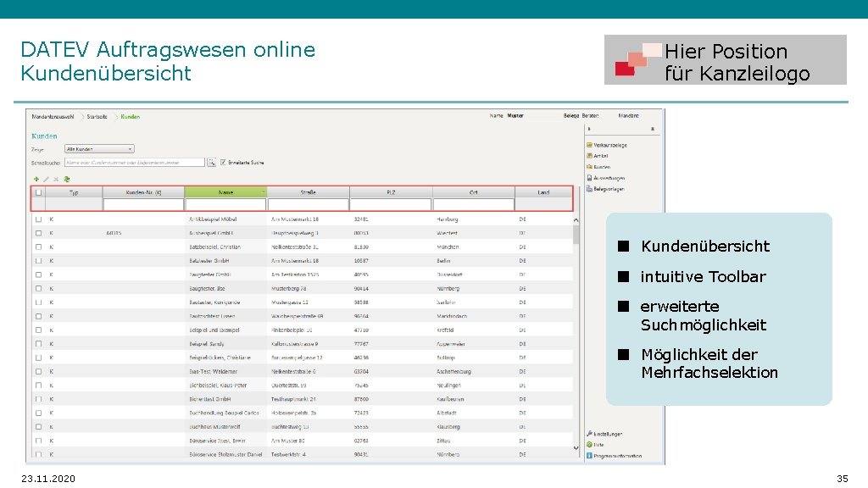Sort by the Typ column header
Viewport: 868px width, 488px height.
pos(74,192)
